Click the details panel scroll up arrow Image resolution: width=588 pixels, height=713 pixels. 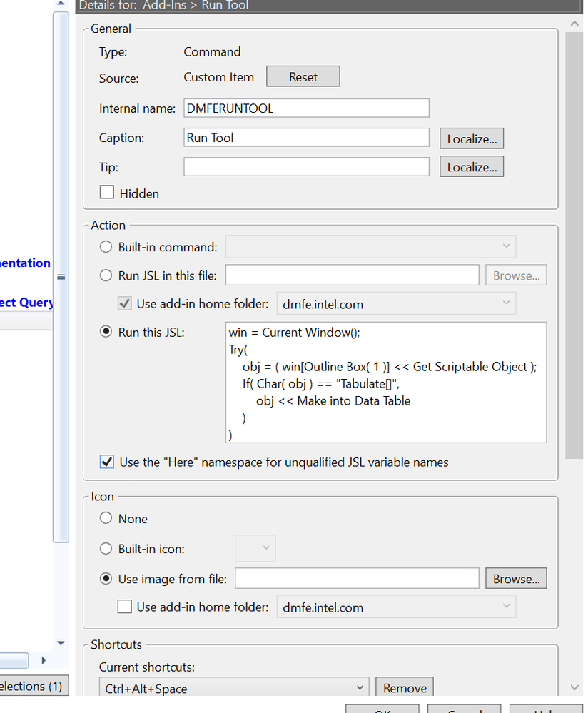pyautogui.click(x=574, y=24)
